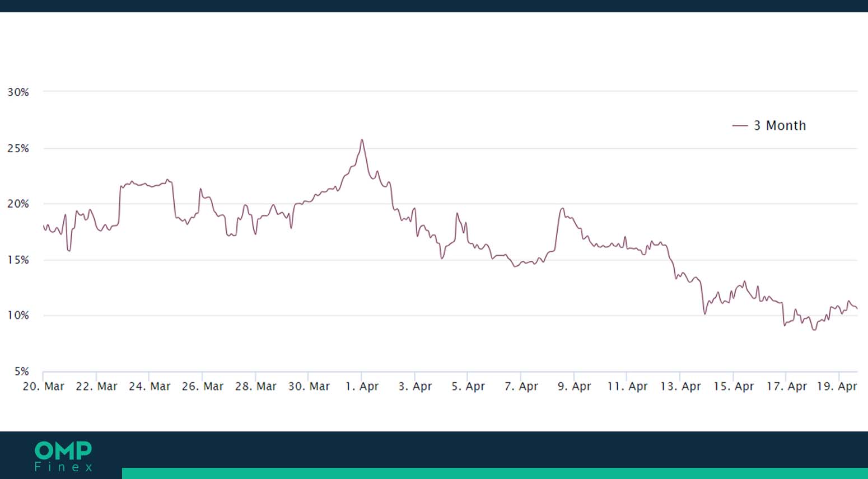Click the 10% y-axis label

pos(18,316)
